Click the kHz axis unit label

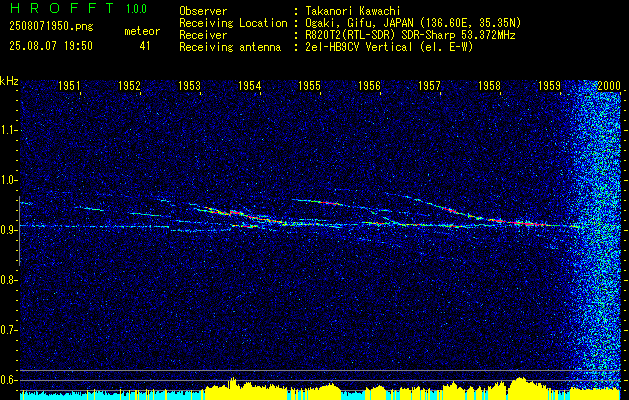click(x=9, y=81)
